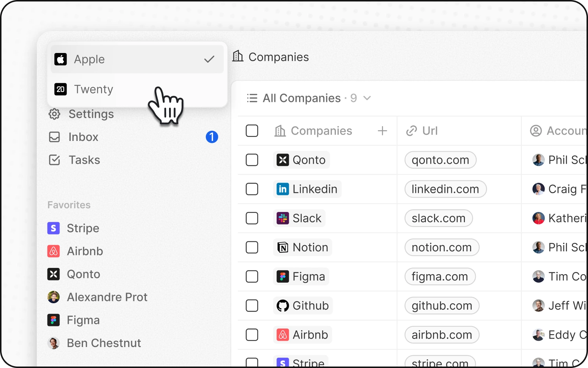The height and width of the screenshot is (368, 588).
Task: Switch to the Twenty workspace
Action: [x=93, y=89]
